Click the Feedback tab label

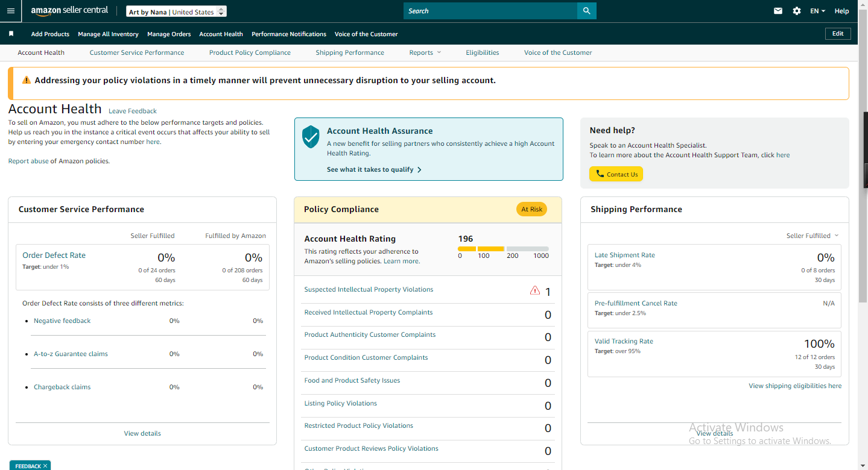(28, 466)
